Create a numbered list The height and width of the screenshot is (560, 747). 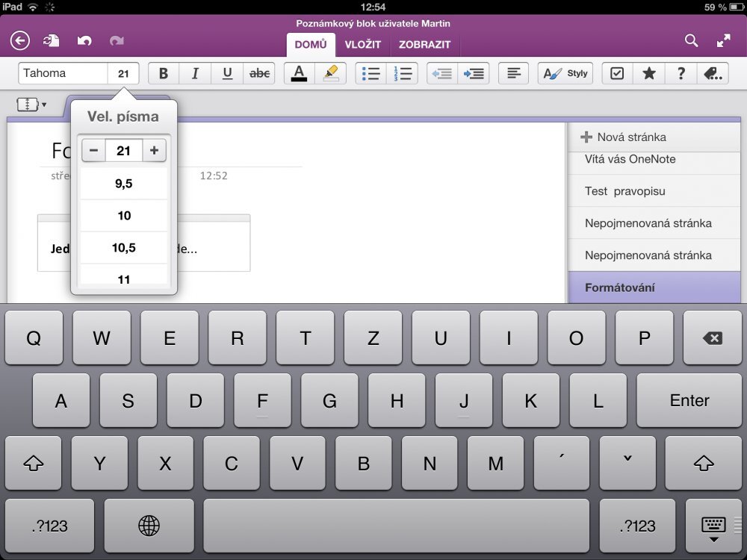tap(403, 72)
